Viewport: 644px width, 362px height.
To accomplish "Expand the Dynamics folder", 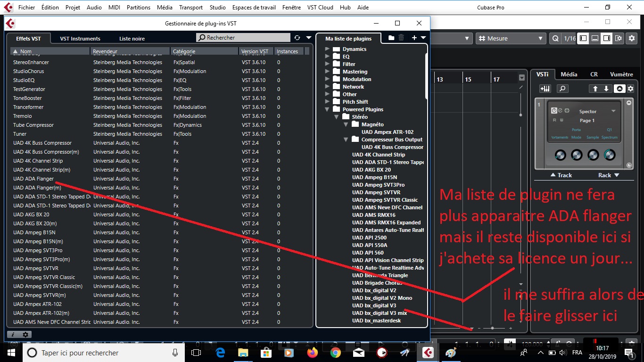I will click(x=326, y=49).
